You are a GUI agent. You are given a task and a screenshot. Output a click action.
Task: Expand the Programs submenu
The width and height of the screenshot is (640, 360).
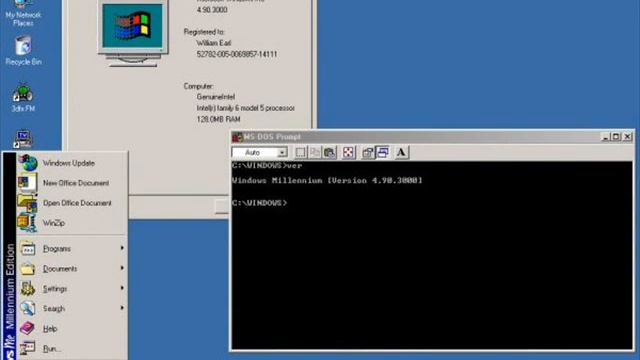pos(72,249)
